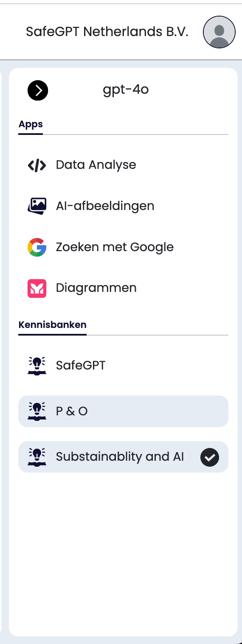The height and width of the screenshot is (644, 242).
Task: Select the AI-afbeeldingen image icon
Action: tap(37, 206)
